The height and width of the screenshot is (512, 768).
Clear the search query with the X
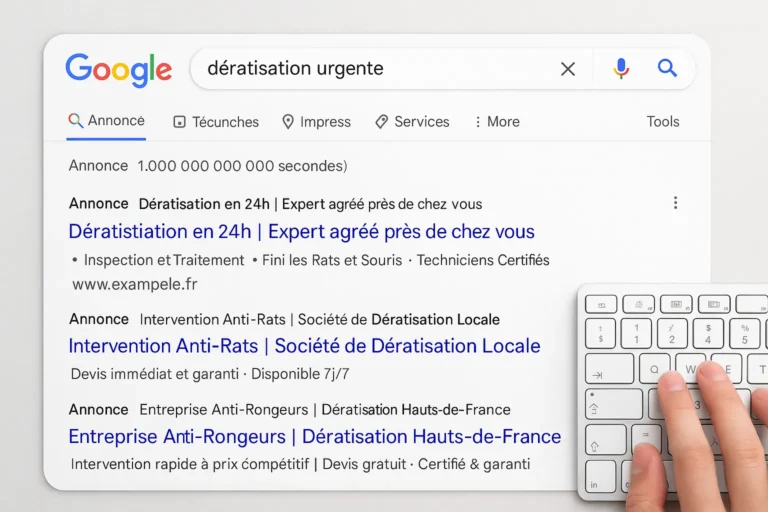pos(568,69)
